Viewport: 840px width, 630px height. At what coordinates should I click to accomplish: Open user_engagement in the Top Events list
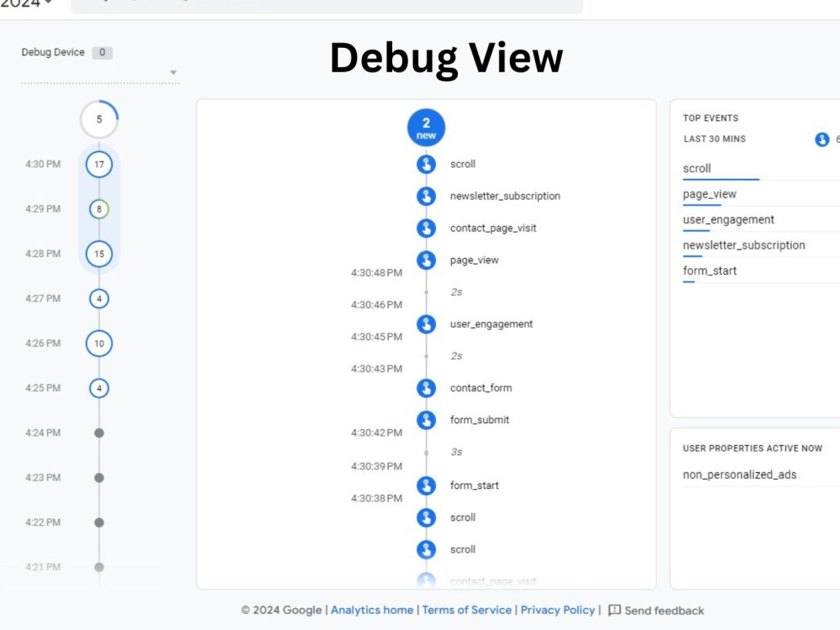[x=728, y=219]
